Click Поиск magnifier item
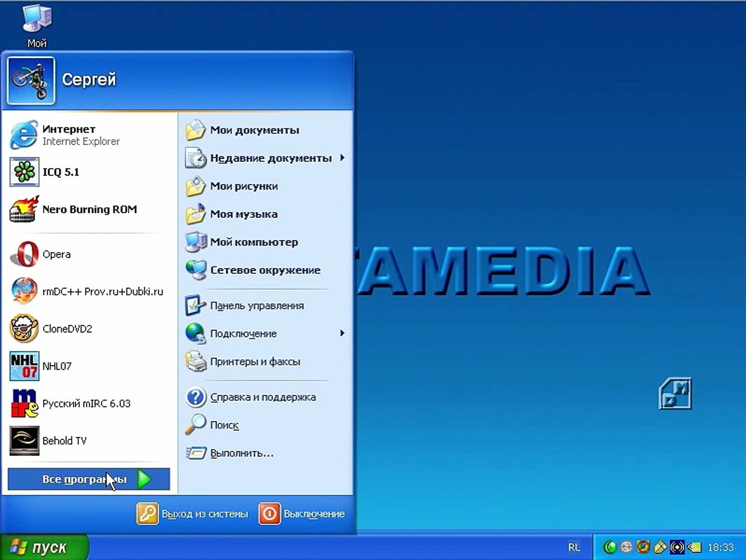Screen dimensions: 746x560 [x=266, y=425]
